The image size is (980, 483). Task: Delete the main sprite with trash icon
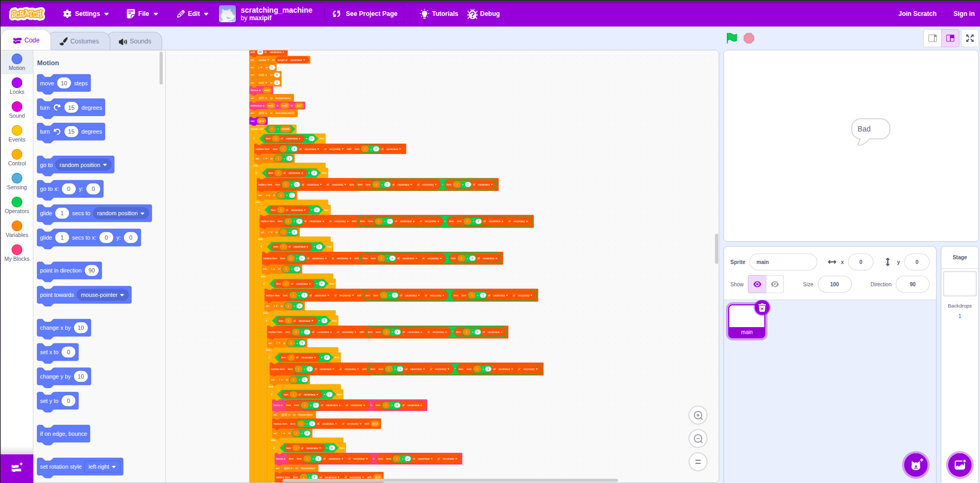pyautogui.click(x=762, y=308)
